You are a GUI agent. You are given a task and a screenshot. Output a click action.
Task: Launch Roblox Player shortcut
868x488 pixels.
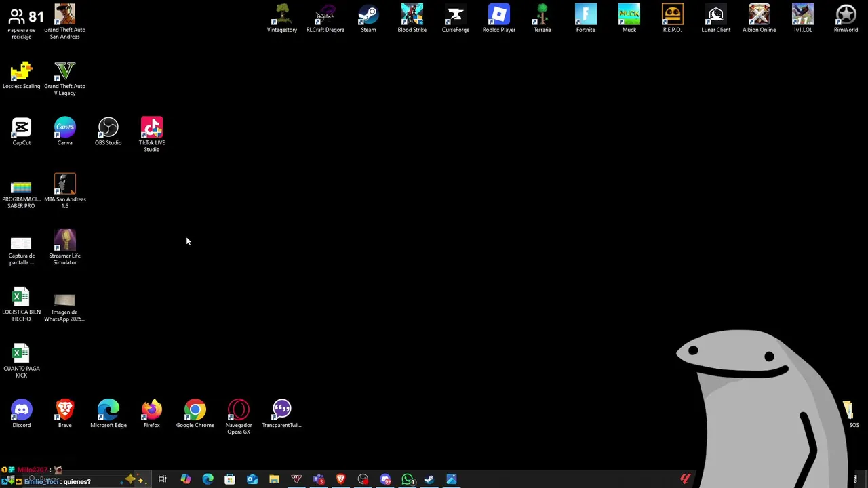[x=498, y=18]
